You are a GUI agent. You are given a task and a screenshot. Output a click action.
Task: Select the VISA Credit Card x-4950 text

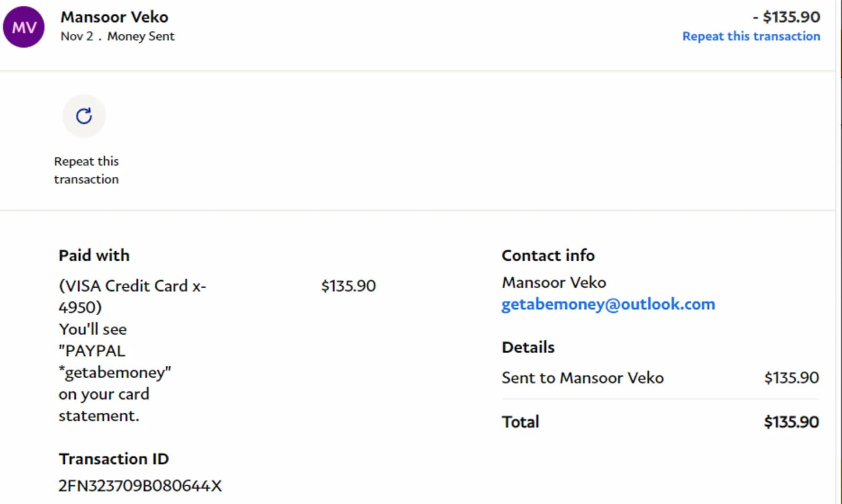coord(132,296)
